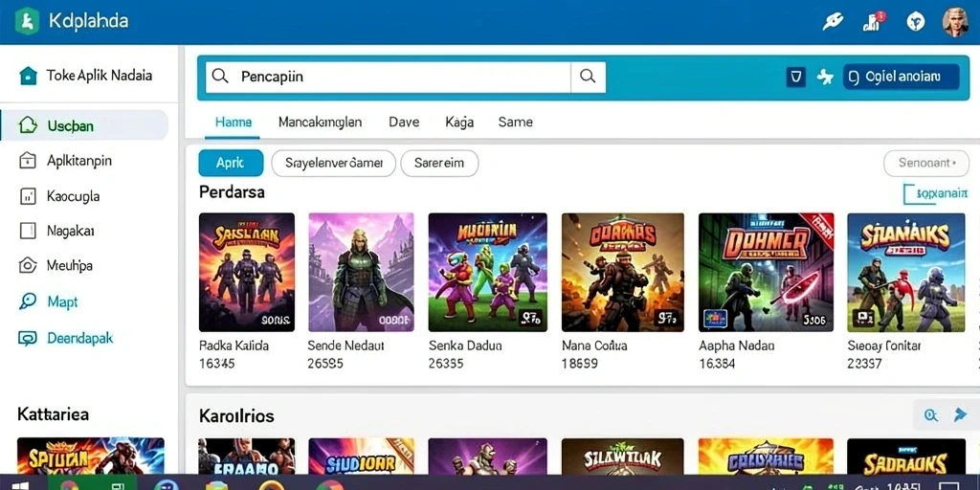Click the Sende Nedaut title text
Viewport: 980px width, 490px height.
pyautogui.click(x=346, y=345)
